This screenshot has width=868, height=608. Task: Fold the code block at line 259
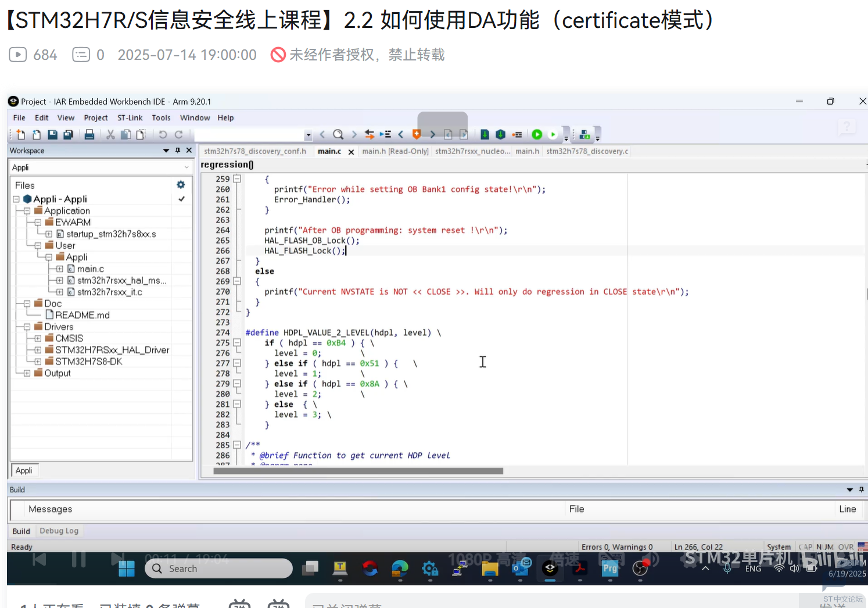(236, 179)
